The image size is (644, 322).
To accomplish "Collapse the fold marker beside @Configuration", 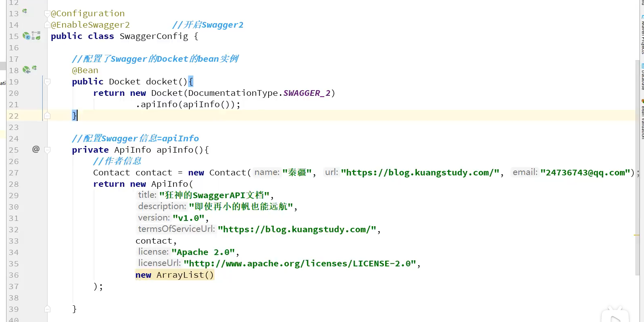I will (x=47, y=14).
